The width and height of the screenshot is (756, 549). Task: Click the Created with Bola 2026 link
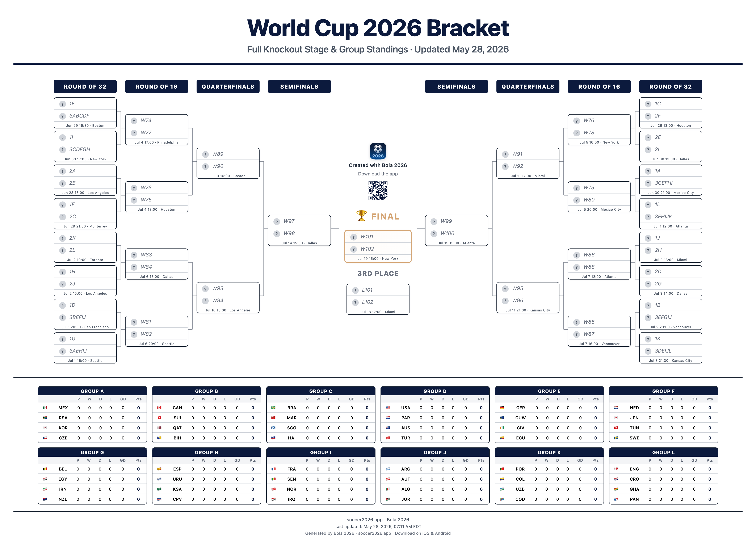tap(378, 165)
